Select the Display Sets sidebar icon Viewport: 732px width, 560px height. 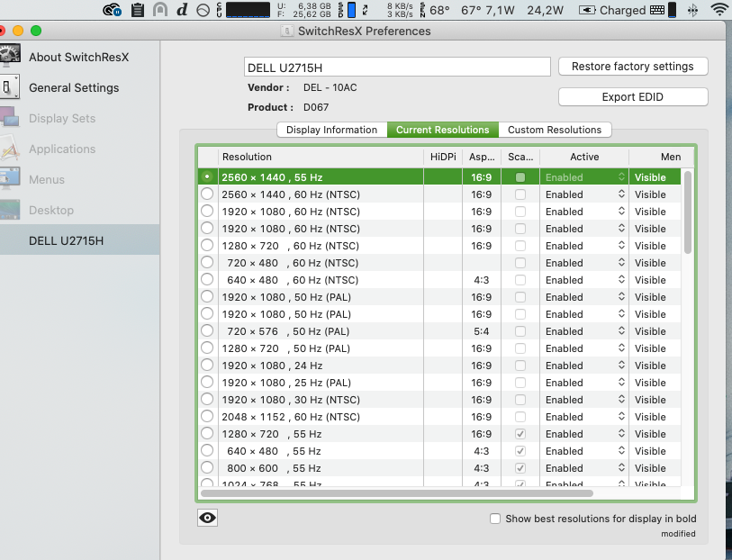click(10, 118)
